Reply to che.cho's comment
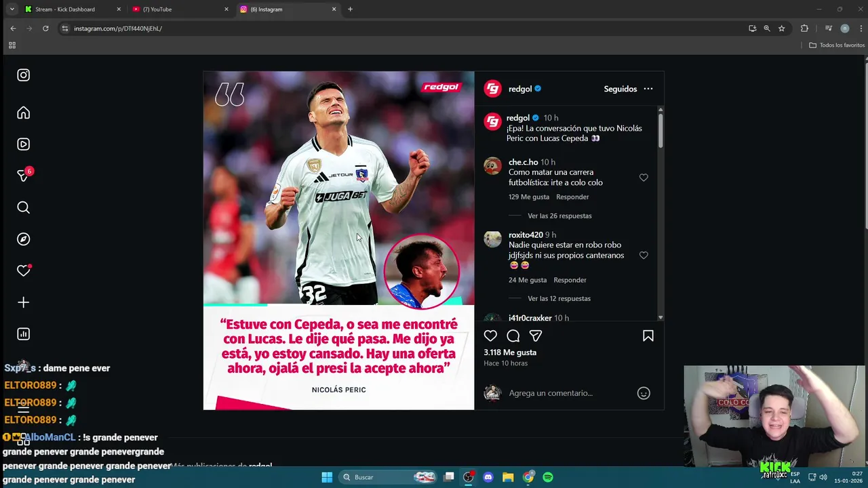This screenshot has width=868, height=488. pos(572,197)
